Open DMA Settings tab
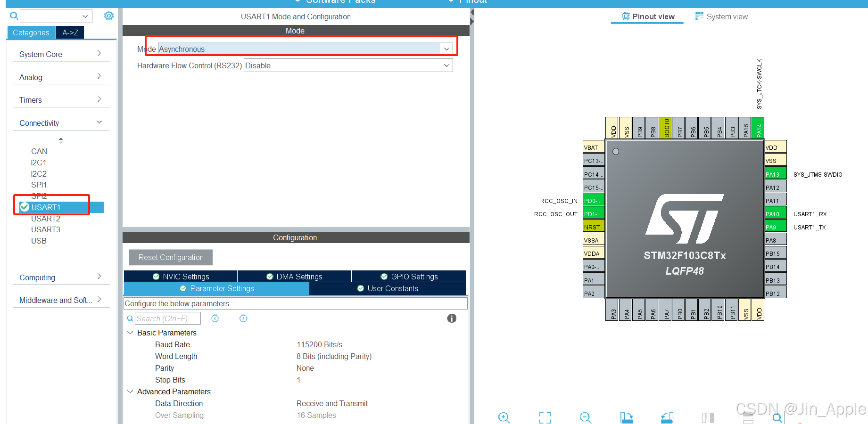868x424 pixels. [294, 277]
